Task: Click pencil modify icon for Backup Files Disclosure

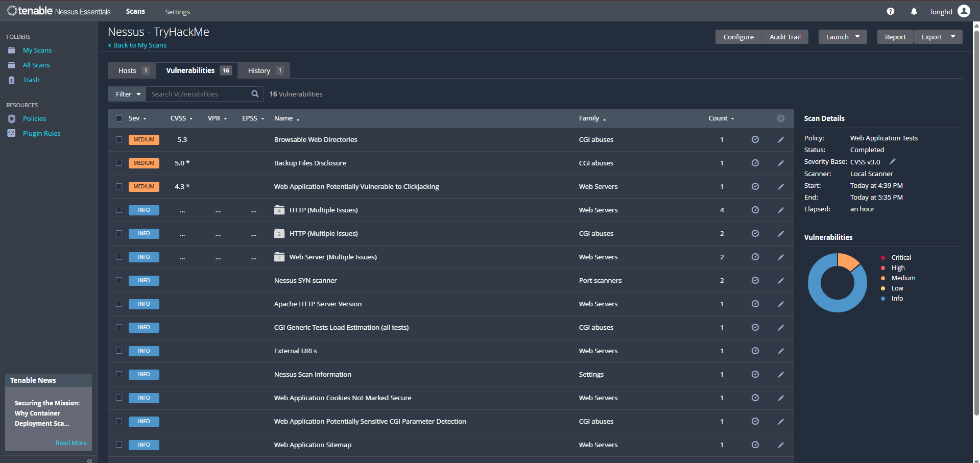Action: 780,163
